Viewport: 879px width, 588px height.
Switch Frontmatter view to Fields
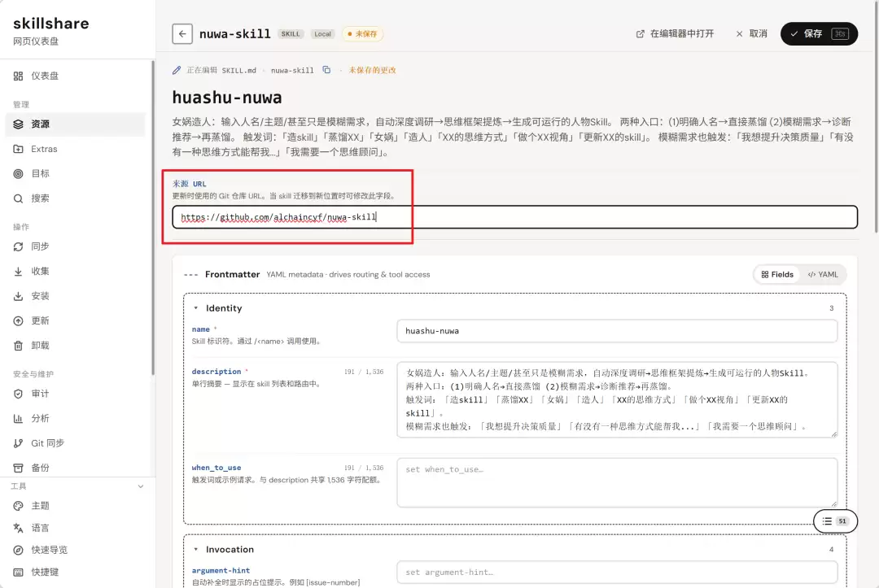[777, 274]
